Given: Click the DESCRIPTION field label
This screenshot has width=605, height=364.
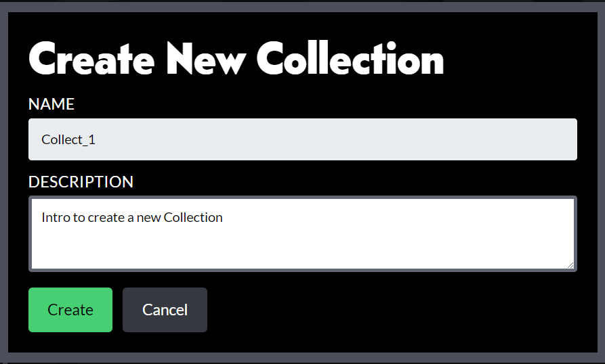Looking at the screenshot, I should [x=81, y=182].
